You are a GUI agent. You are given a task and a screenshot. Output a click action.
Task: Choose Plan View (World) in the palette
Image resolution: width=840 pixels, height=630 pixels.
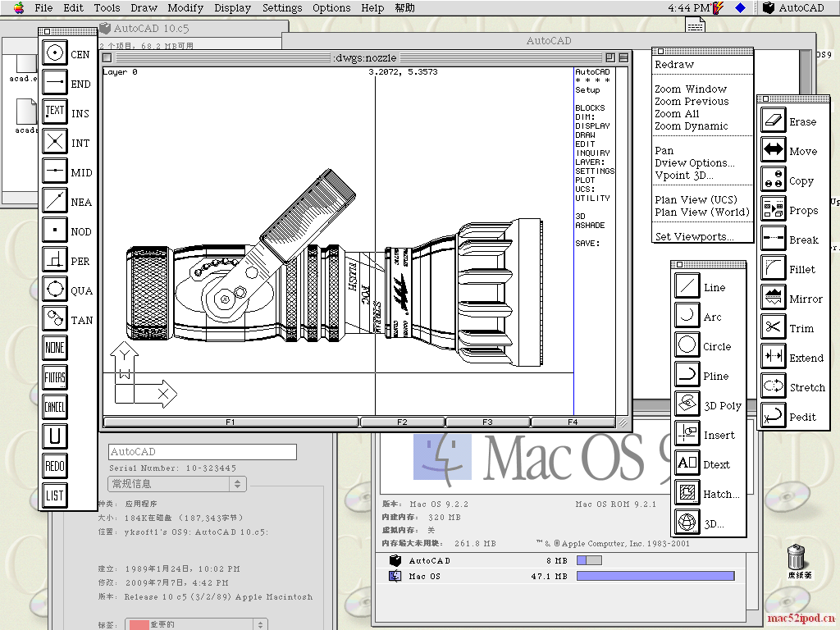pos(702,212)
